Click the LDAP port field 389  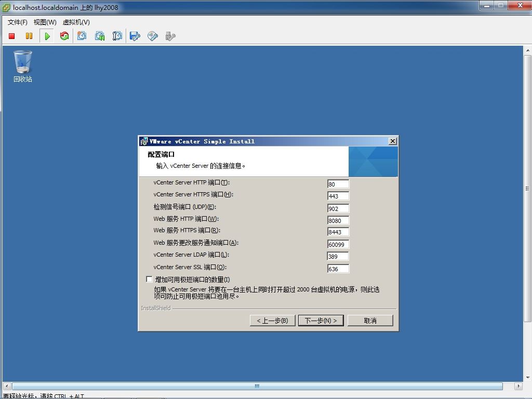pyautogui.click(x=338, y=257)
